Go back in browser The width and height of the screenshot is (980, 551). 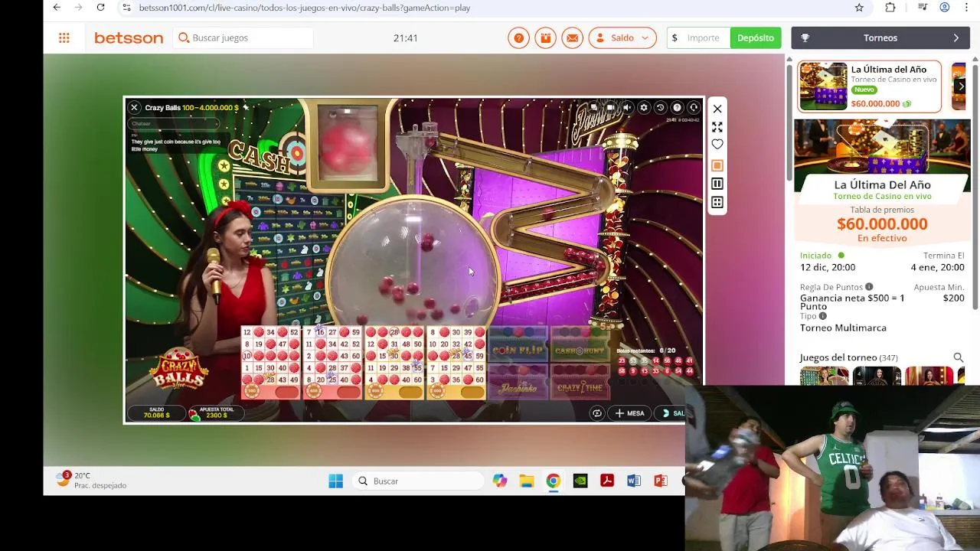click(57, 8)
